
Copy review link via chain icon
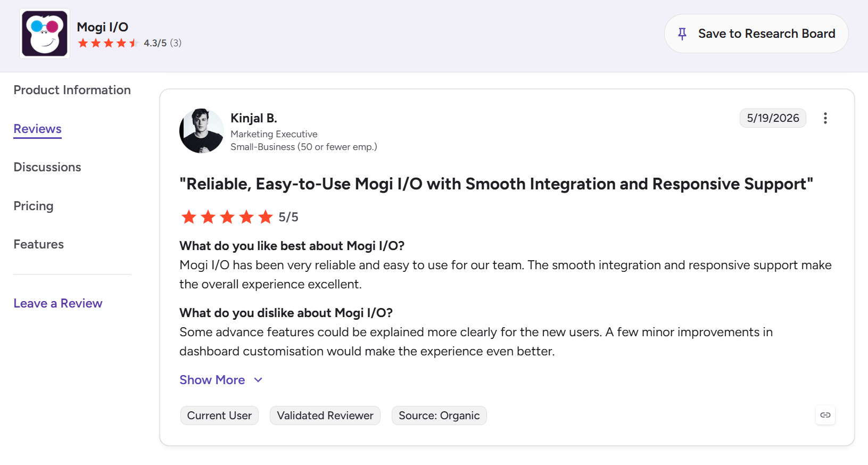point(825,415)
